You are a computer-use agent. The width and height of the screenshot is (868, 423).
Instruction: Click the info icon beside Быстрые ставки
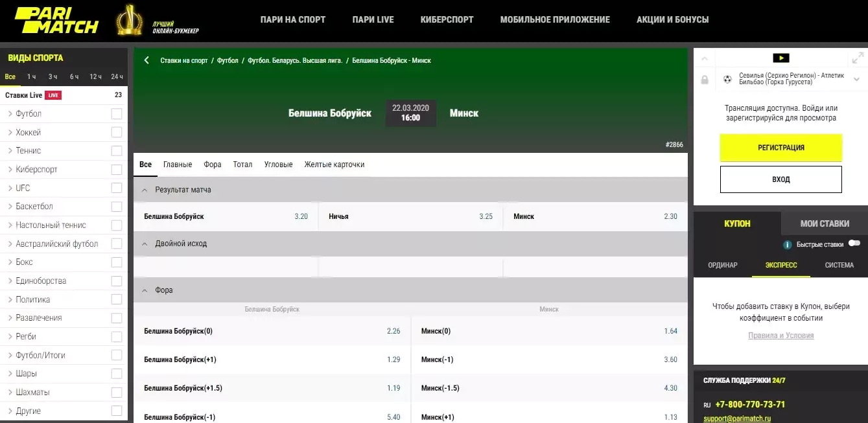coord(788,245)
